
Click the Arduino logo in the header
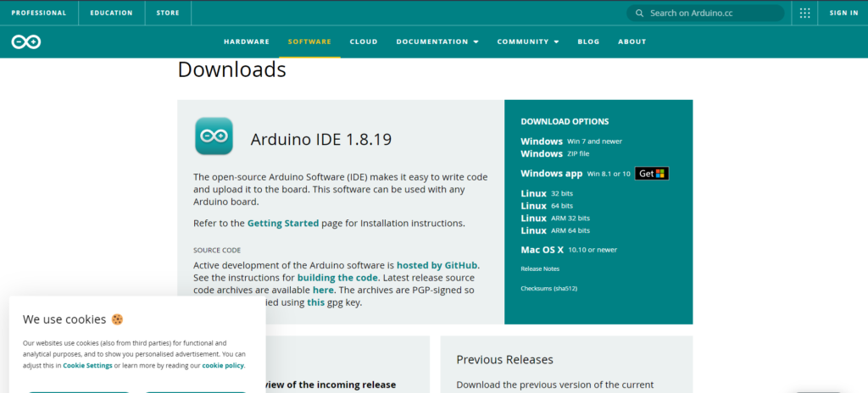point(26,42)
